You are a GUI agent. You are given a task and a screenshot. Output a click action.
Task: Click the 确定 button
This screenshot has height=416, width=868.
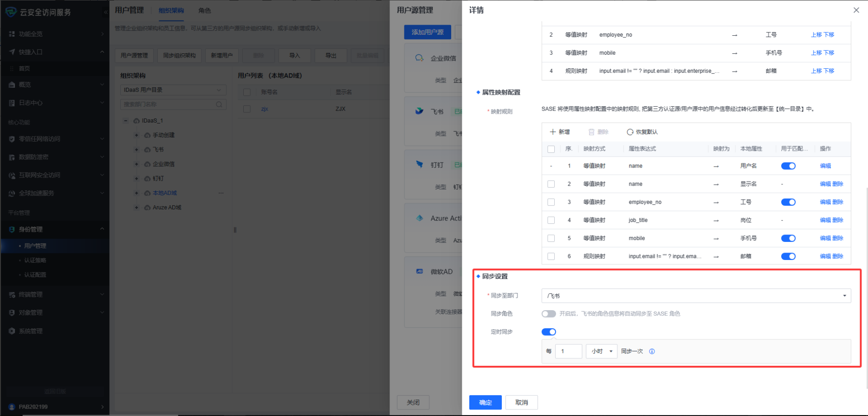485,403
